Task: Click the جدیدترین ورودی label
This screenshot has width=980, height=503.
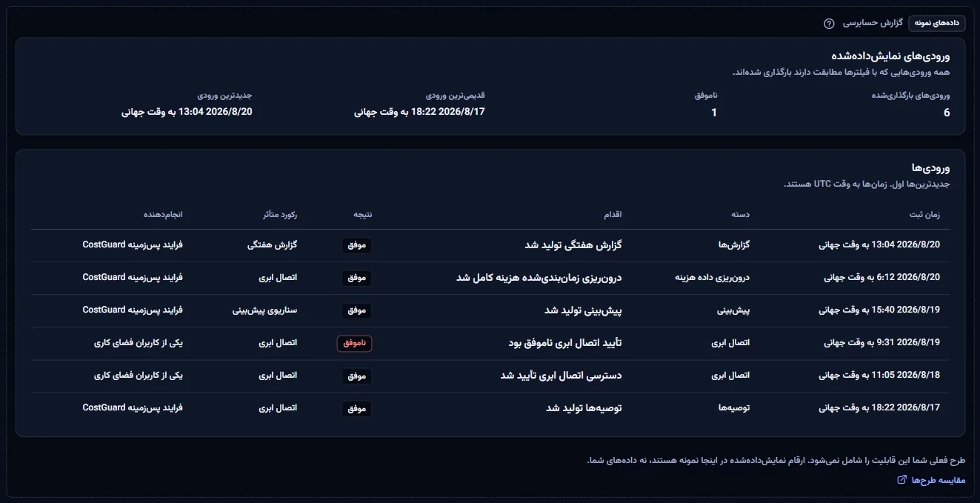Action: coord(225,96)
